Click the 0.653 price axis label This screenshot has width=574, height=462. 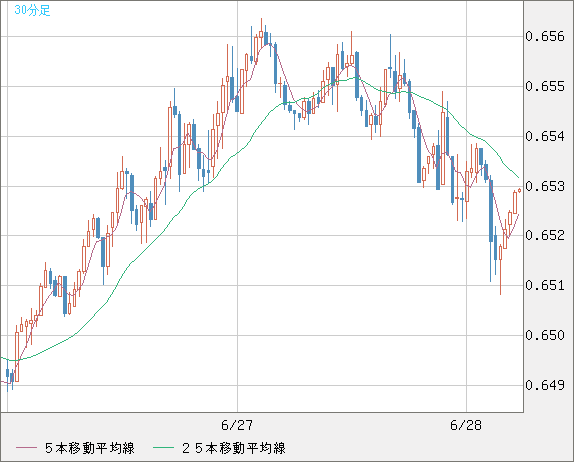point(545,186)
